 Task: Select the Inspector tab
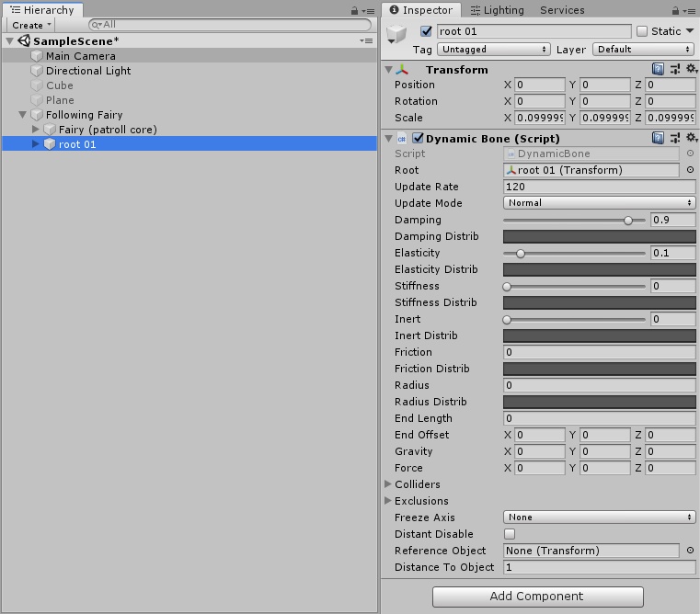(420, 10)
